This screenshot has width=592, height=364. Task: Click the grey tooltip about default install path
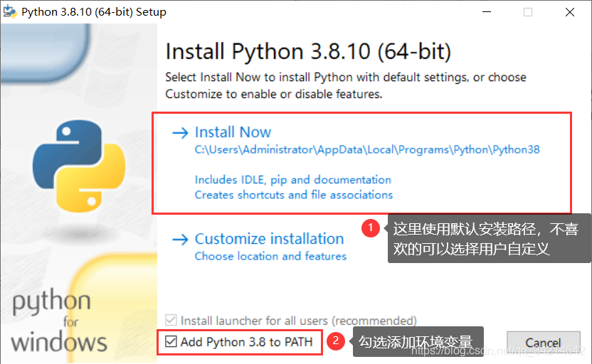490,239
